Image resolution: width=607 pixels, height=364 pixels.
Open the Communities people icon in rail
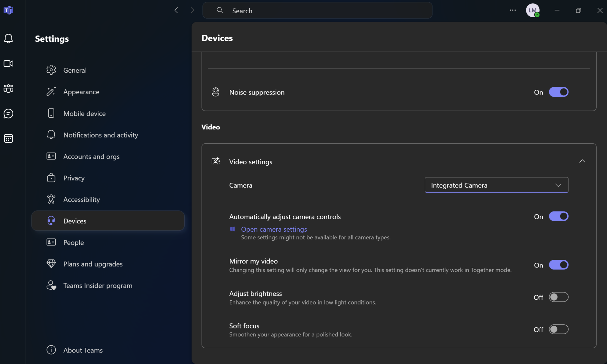[8, 89]
